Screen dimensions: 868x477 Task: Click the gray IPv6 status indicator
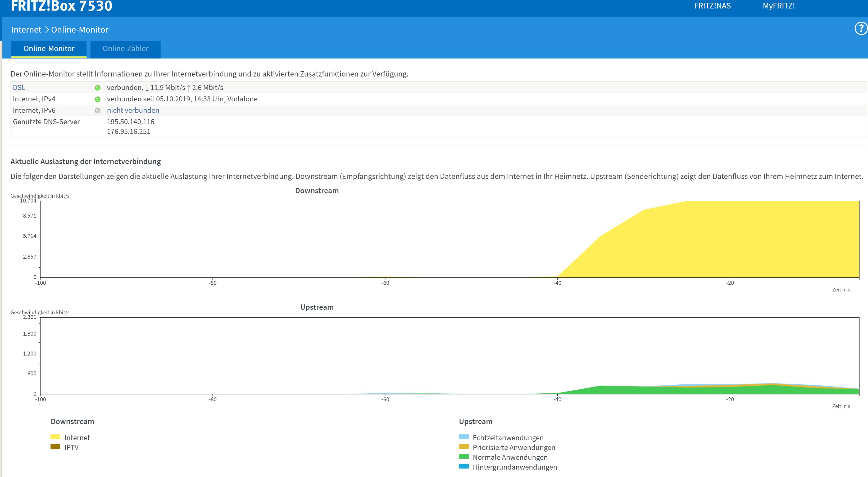point(98,111)
